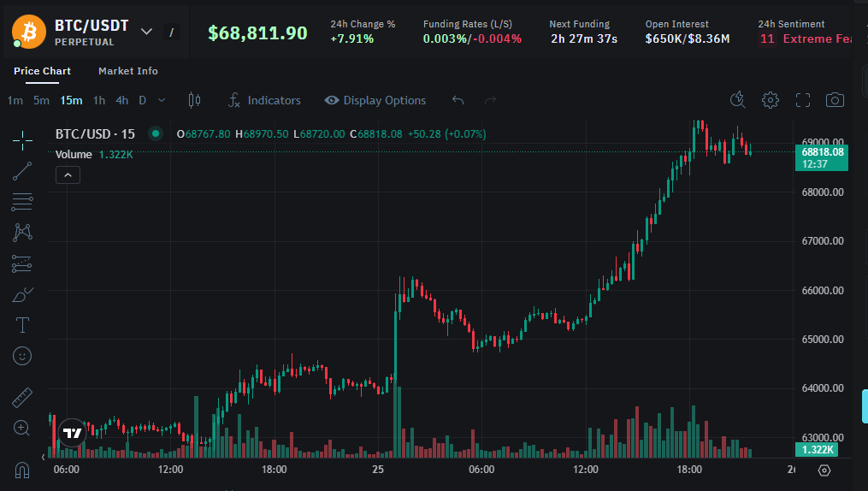Collapse the drawing toolbar with left arrow
Viewport: 868px width, 491px height.
coord(43,458)
